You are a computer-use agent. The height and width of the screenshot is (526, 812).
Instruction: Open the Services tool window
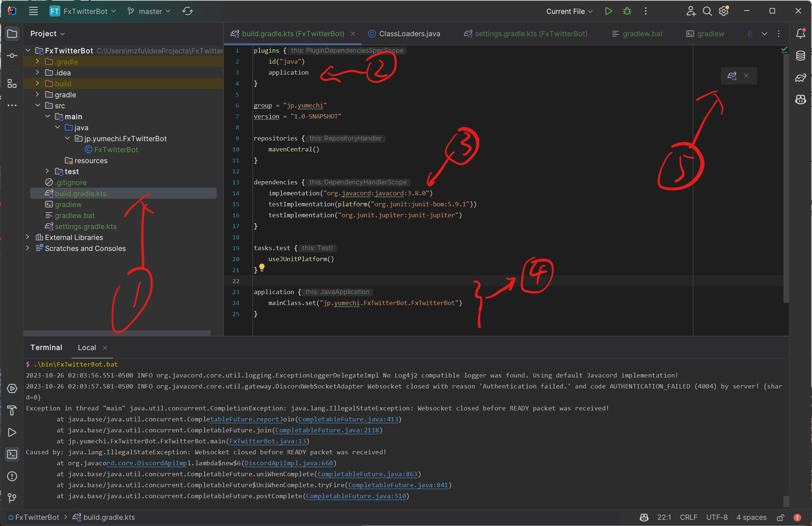click(x=12, y=388)
